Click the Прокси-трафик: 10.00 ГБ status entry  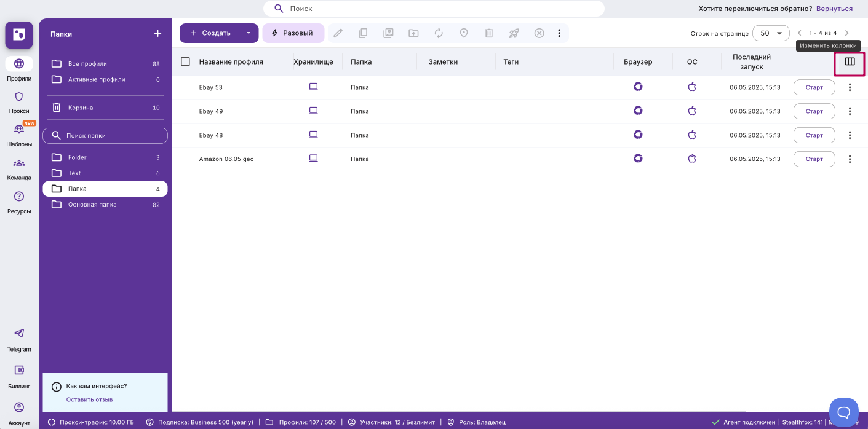[90, 422]
